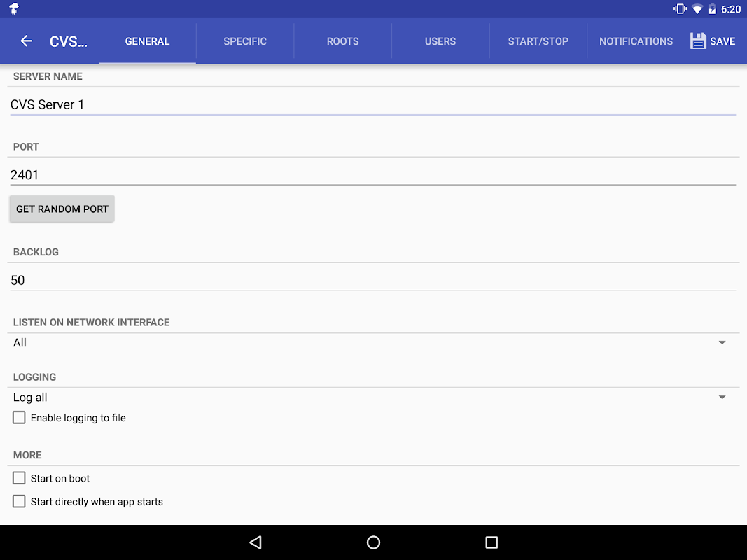This screenshot has height=560, width=747.
Task: Enable logging to file
Action: 19,417
